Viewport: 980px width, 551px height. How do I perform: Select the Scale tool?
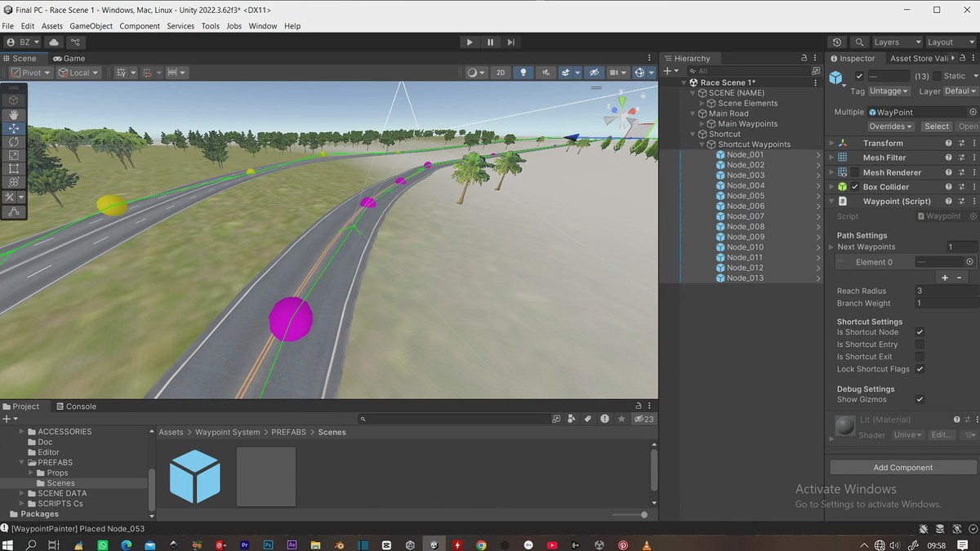tap(14, 155)
